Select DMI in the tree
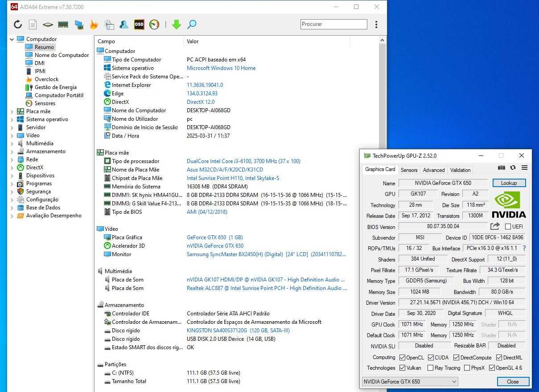 click(39, 63)
